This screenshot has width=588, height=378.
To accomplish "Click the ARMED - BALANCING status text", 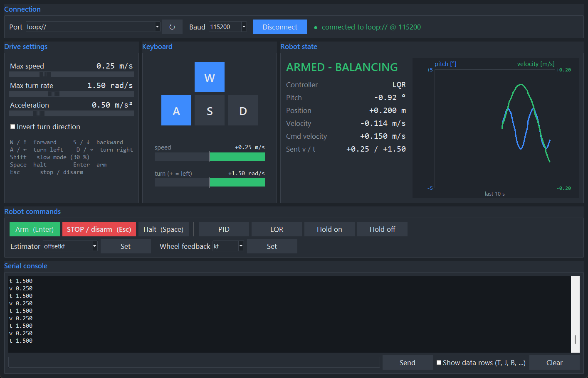I will coord(342,67).
